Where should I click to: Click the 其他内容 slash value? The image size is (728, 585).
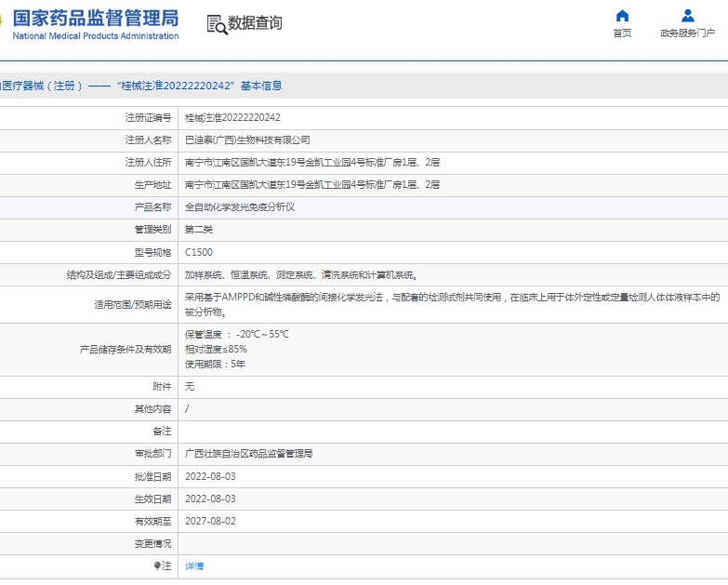coord(187,408)
